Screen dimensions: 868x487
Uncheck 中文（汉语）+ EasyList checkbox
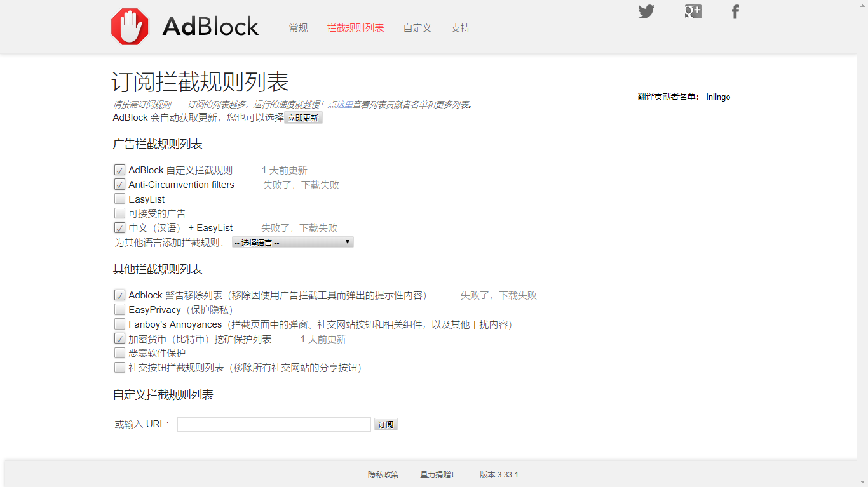[x=119, y=228]
